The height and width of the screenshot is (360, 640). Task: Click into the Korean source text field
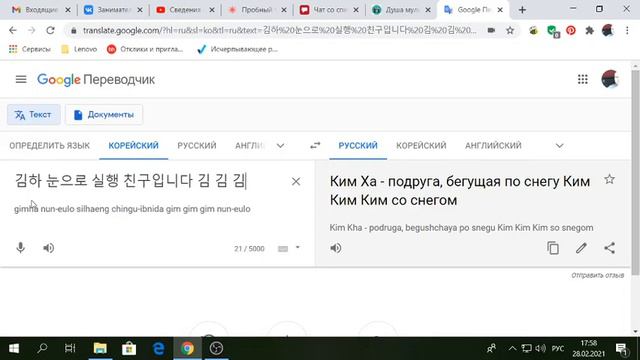tap(131, 181)
